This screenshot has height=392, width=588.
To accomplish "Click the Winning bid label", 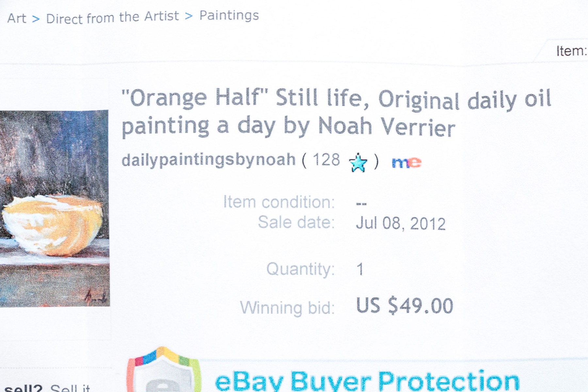I will click(x=287, y=308).
